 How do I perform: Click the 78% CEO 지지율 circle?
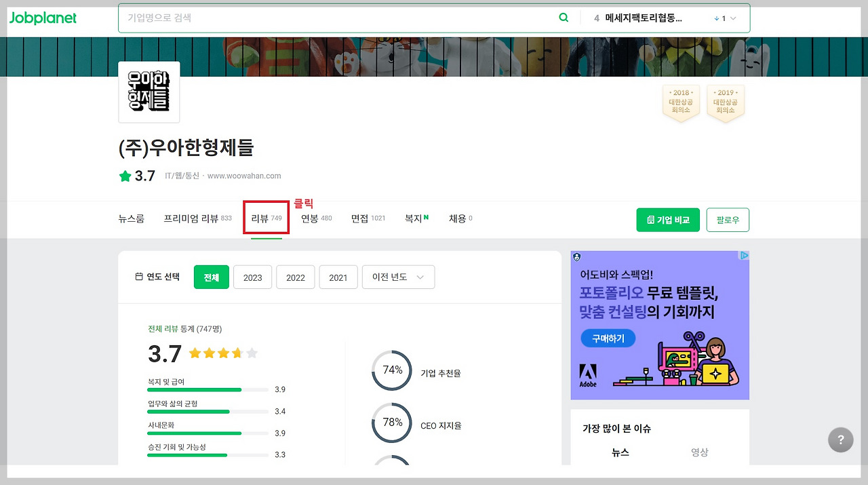point(392,423)
